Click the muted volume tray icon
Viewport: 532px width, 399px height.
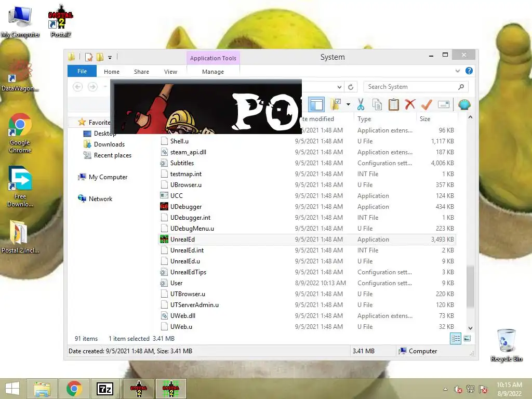click(x=458, y=389)
